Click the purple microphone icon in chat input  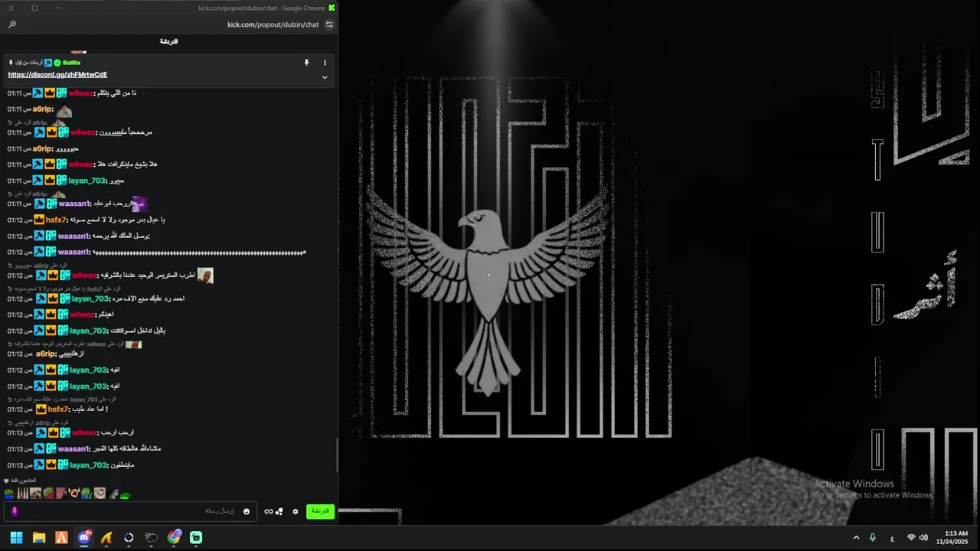pos(15,511)
